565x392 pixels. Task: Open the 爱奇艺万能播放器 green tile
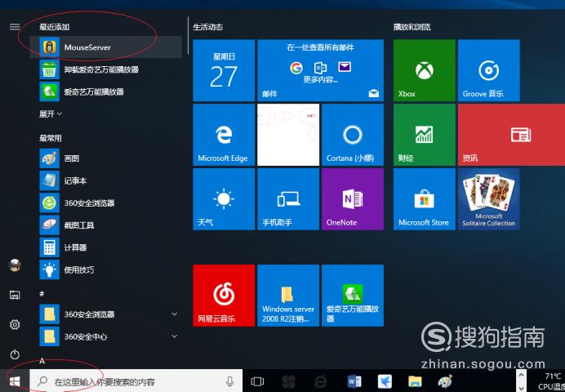pos(353,296)
